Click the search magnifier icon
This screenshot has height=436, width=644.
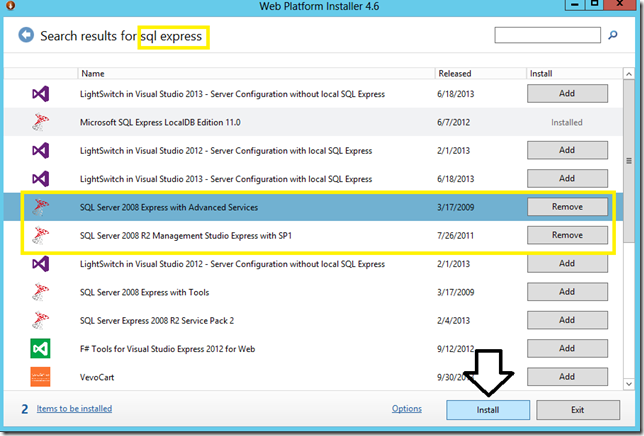click(x=612, y=35)
